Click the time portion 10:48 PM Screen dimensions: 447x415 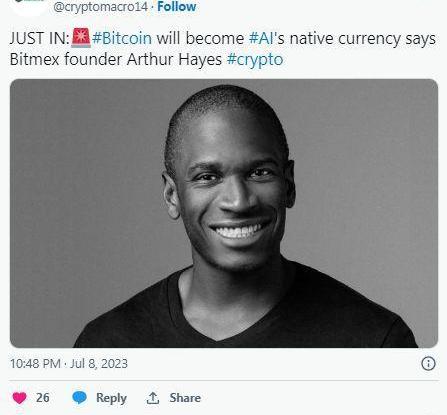pos(35,363)
